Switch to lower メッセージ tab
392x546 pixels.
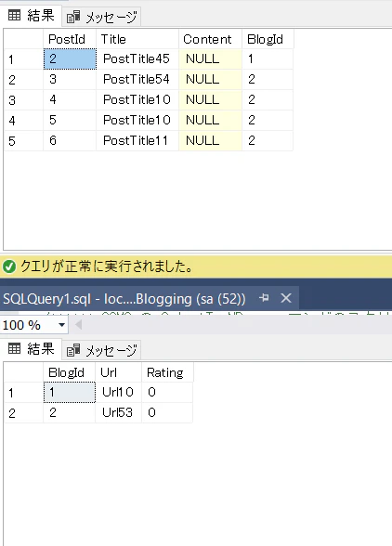102,350
